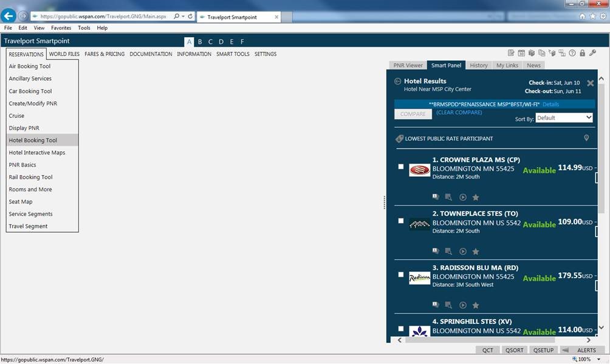
Task: Click the browser address bar URL field
Action: click(x=103, y=16)
